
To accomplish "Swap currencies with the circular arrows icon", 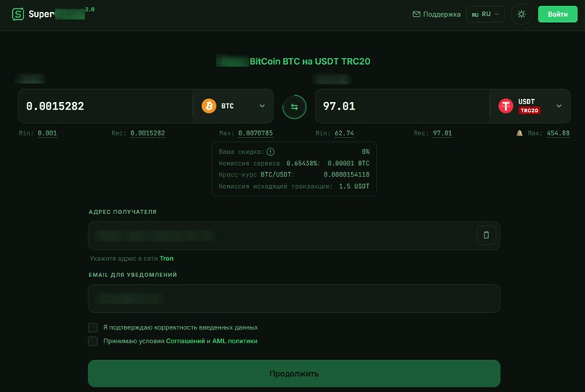I will coord(294,107).
